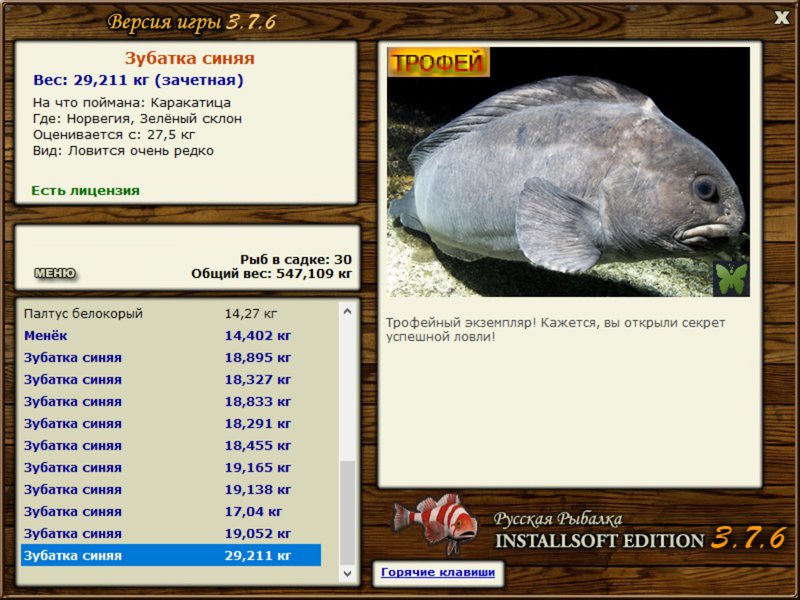Click the fish list scroll down arrow
This screenshot has height=600, width=800.
click(347, 573)
